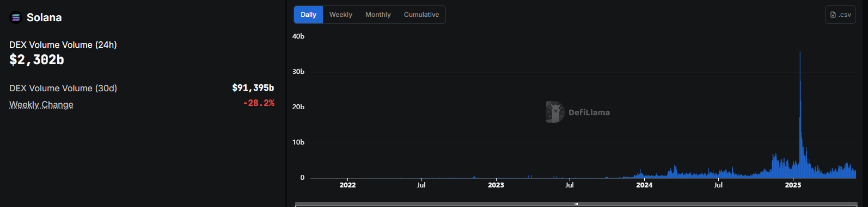Click the -28.2% weekly change figure
This screenshot has width=868, height=207.
[x=259, y=103]
